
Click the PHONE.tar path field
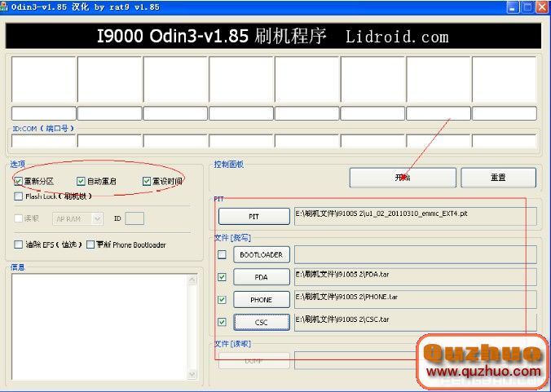(416, 300)
